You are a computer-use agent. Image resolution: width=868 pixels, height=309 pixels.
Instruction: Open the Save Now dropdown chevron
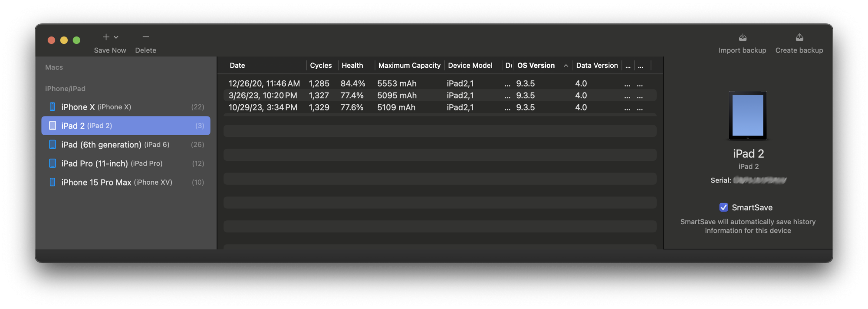click(x=116, y=37)
